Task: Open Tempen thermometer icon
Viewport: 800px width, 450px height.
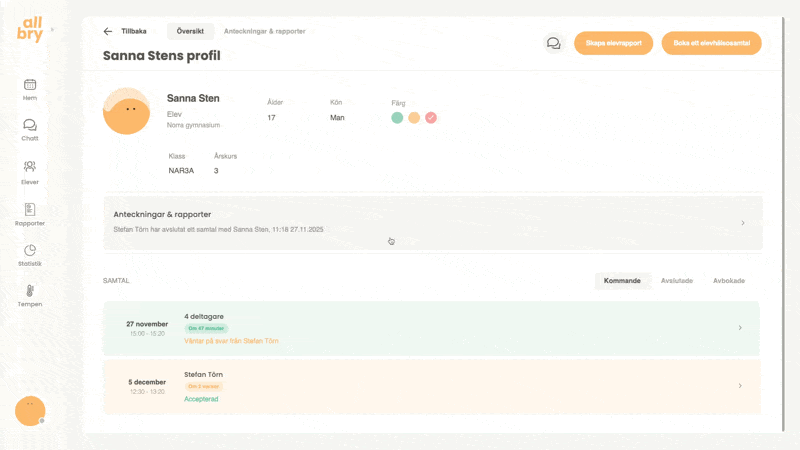Action: click(30, 293)
